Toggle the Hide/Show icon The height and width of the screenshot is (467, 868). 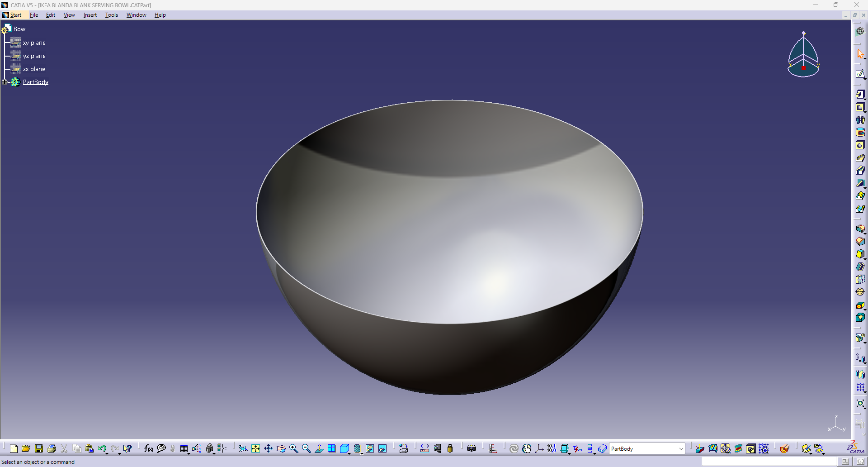[369, 448]
